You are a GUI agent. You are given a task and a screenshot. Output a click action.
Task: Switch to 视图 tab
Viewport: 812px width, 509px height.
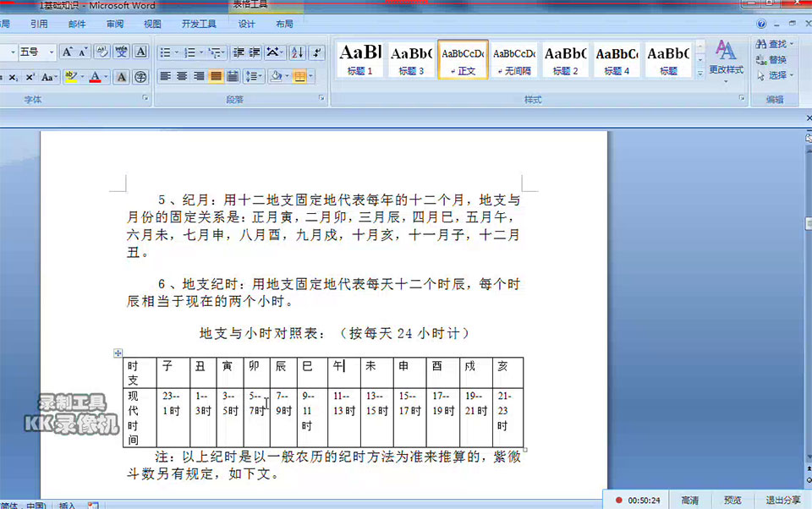153,24
